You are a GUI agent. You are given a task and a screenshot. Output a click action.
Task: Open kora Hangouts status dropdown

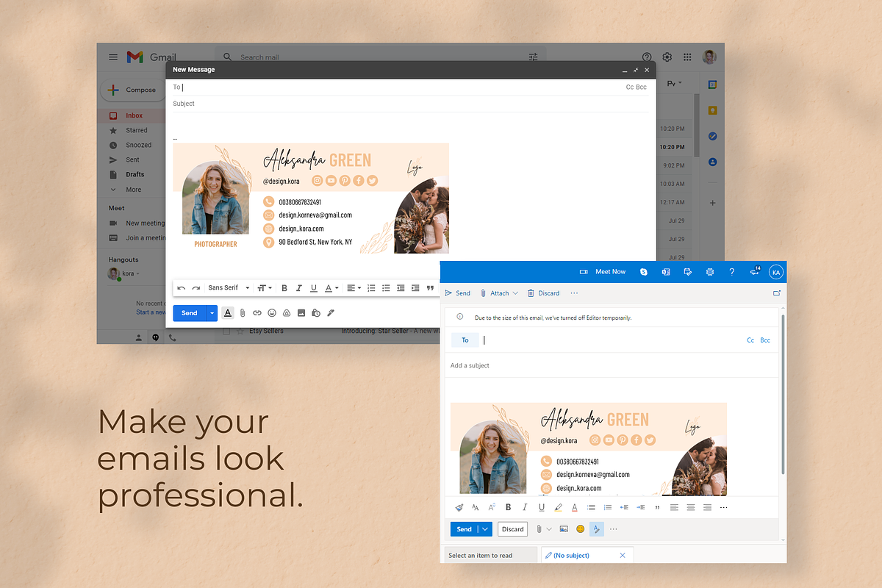[x=137, y=273]
